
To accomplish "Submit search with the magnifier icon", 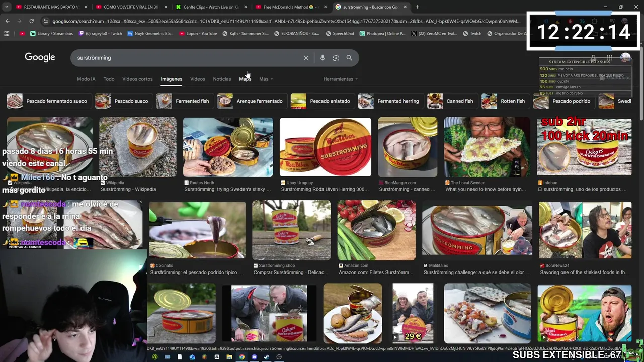I will click(x=349, y=58).
